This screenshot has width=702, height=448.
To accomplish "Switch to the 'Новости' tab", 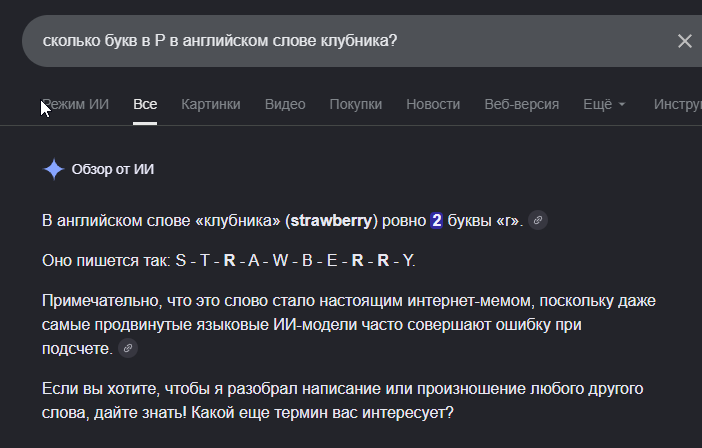I will 433,104.
